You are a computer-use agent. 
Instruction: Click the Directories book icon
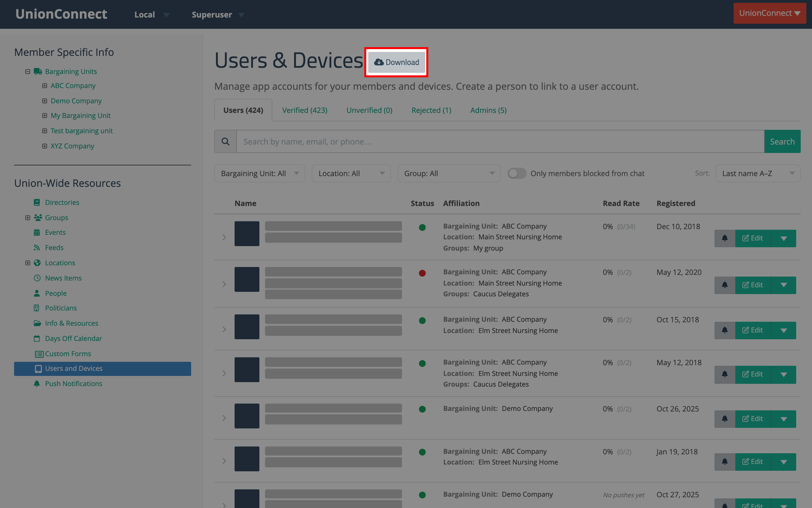point(37,202)
